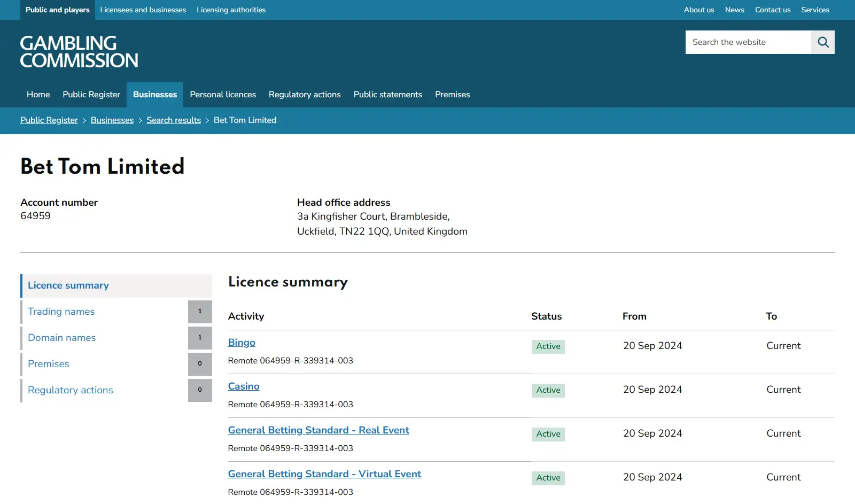Select the Premises navigation item in header
Screen dimensions: 855x504
point(453,95)
